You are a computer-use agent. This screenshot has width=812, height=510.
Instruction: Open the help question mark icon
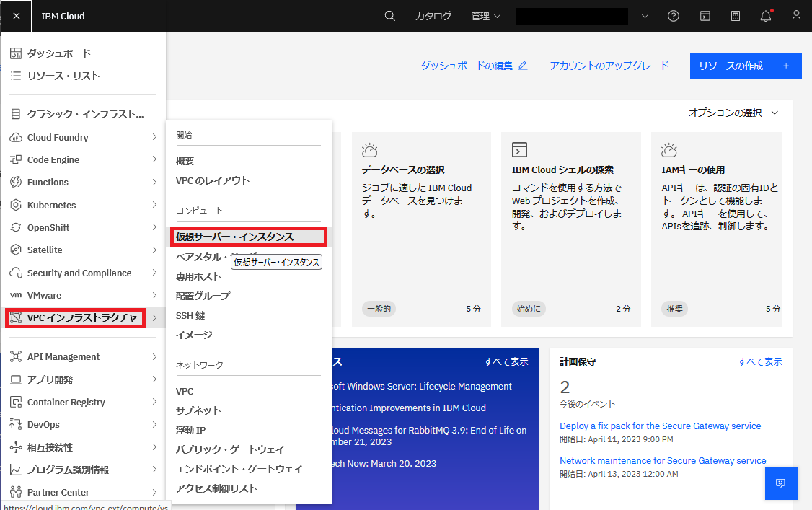pyautogui.click(x=674, y=16)
